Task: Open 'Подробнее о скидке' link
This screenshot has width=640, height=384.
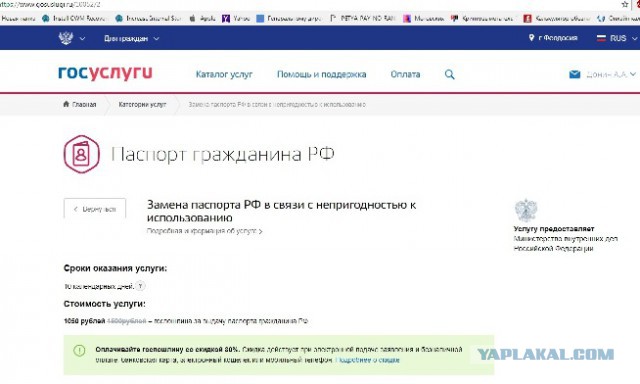Action: [367, 360]
